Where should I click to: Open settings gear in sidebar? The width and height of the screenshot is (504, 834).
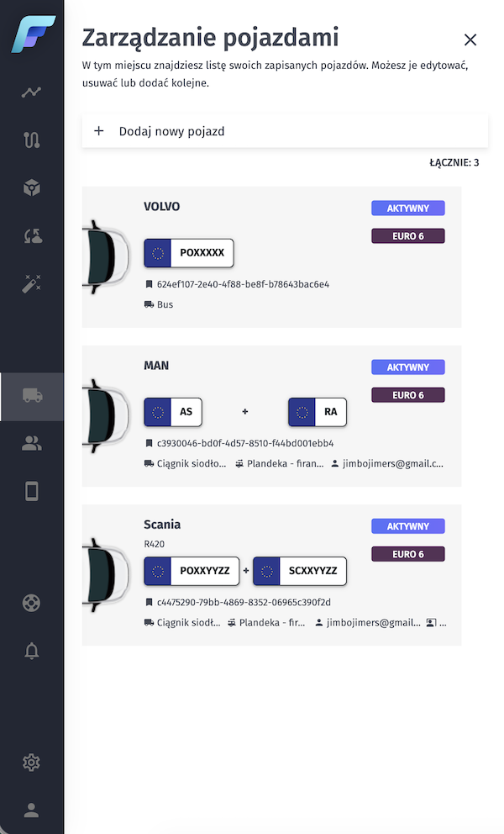32,763
